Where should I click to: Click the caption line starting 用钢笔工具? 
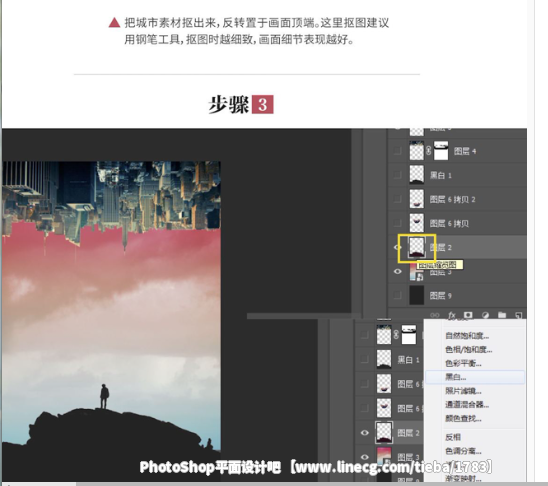click(239, 39)
